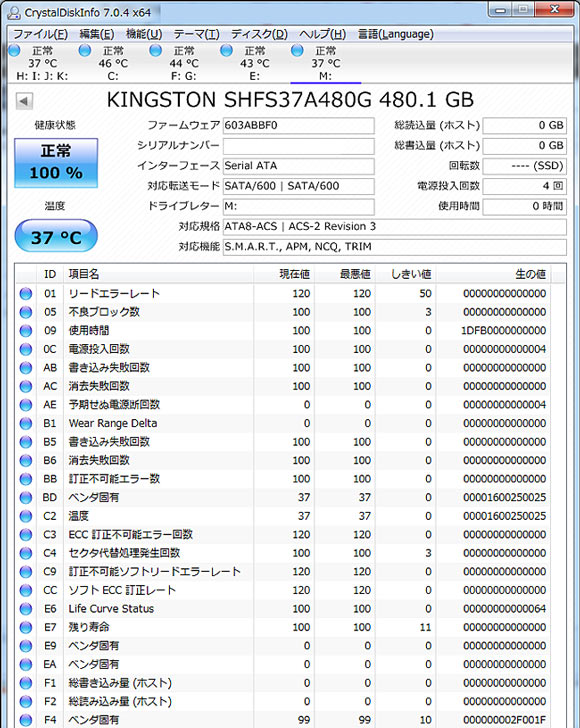Viewport: 580px width, 728px height.
Task: Click the empty serial number field
Action: coord(299,146)
